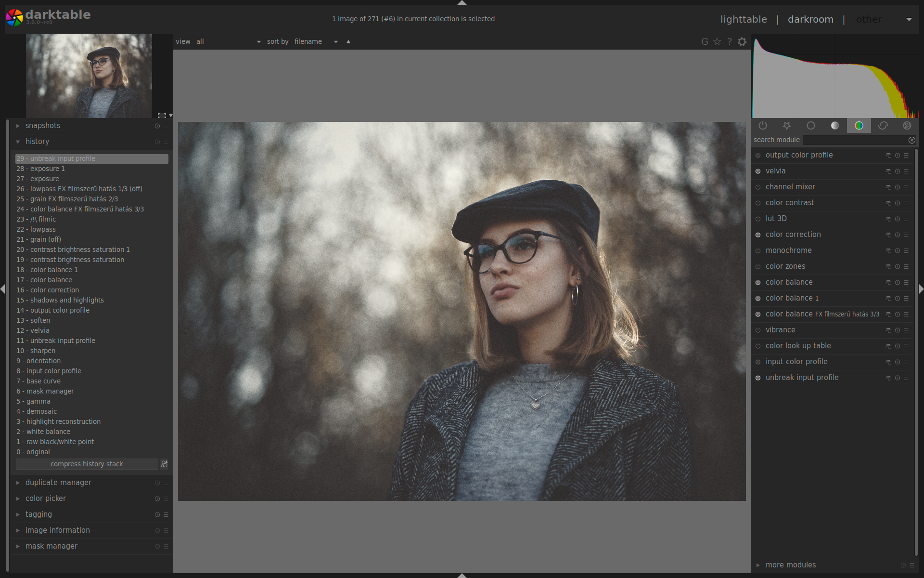Screen dimensions: 924x578
Task: Create style from history icon
Action: pos(165,464)
